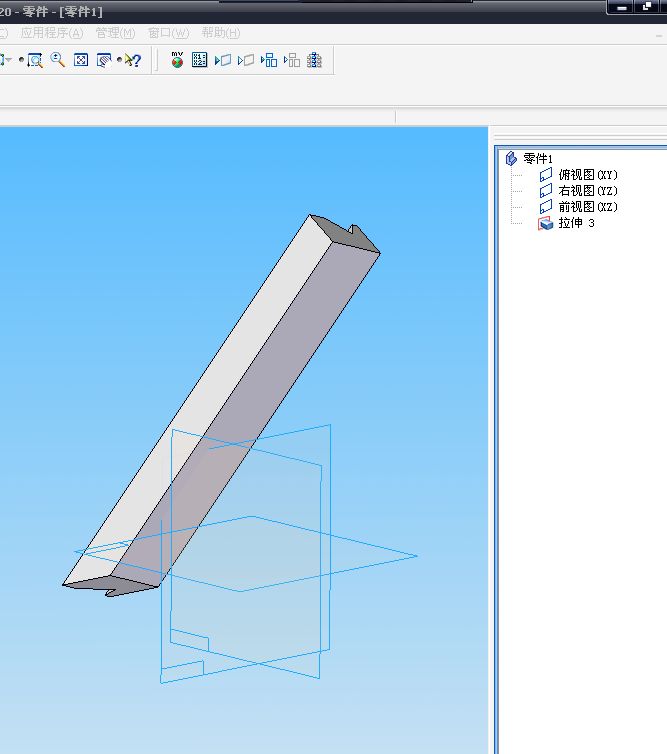Open the X1 X2 variable table icon
Image resolution: width=667 pixels, height=754 pixels.
[200, 60]
